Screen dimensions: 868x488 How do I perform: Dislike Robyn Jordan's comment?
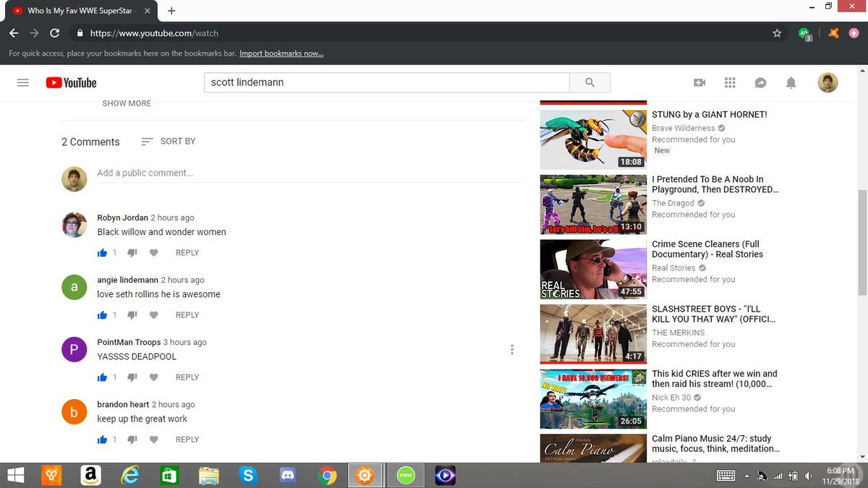pyautogui.click(x=132, y=253)
